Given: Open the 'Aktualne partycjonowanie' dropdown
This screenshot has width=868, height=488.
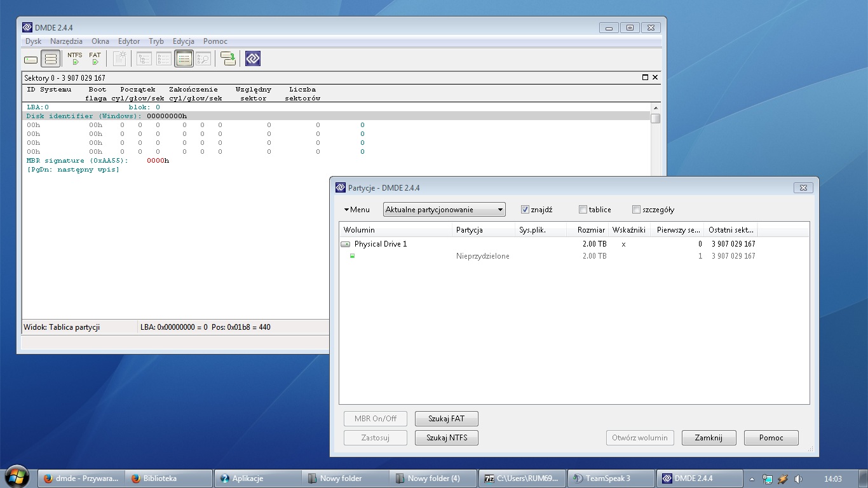Looking at the screenshot, I should [x=444, y=210].
